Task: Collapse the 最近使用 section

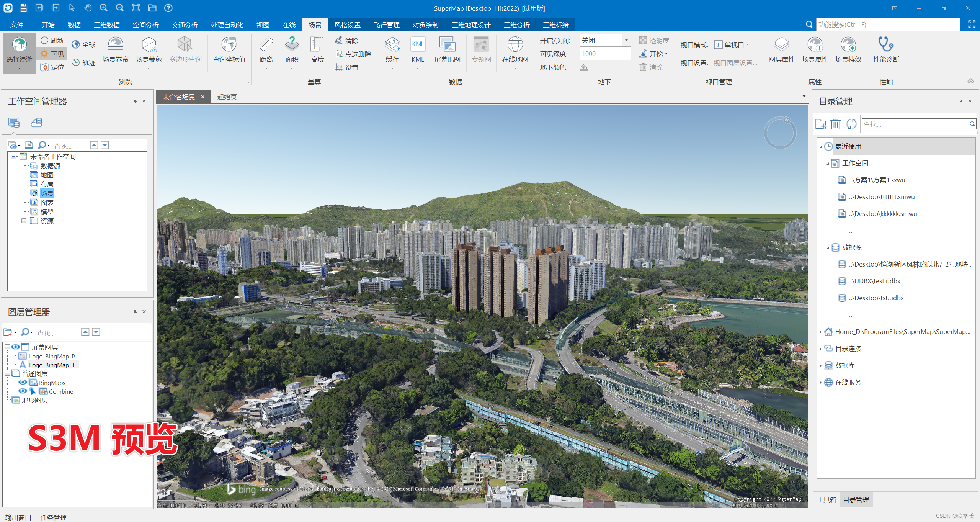Action: [x=821, y=146]
